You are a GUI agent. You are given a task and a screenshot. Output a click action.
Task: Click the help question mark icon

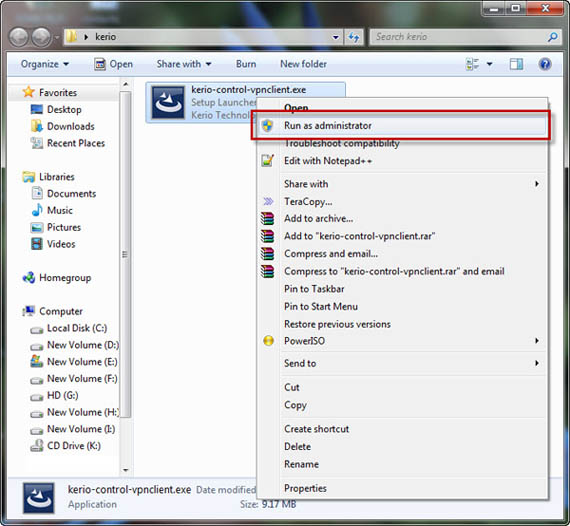pyautogui.click(x=545, y=64)
